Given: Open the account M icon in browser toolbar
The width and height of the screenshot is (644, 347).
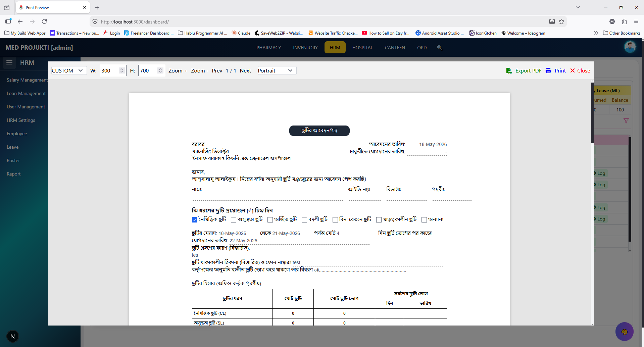Looking at the screenshot, I should click(612, 21).
